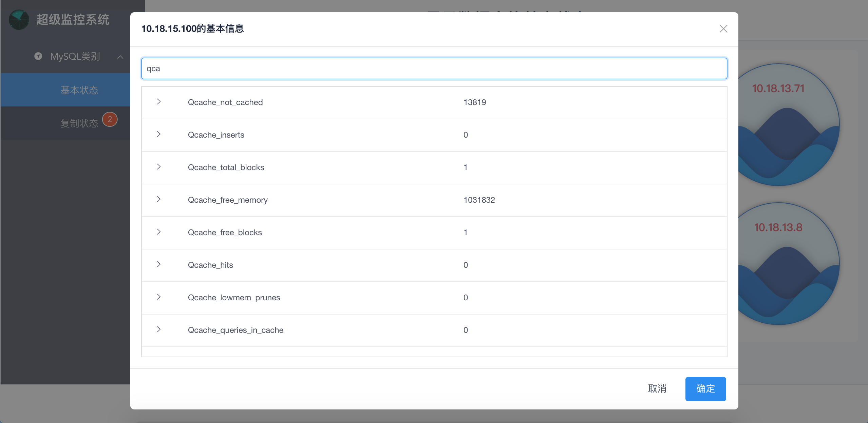Click the radar logo icon

coord(19,20)
